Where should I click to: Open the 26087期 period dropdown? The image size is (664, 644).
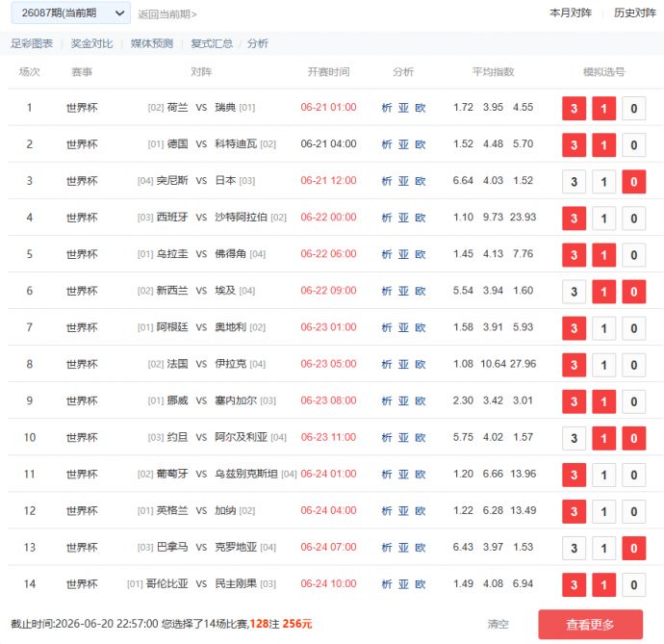tap(70, 13)
